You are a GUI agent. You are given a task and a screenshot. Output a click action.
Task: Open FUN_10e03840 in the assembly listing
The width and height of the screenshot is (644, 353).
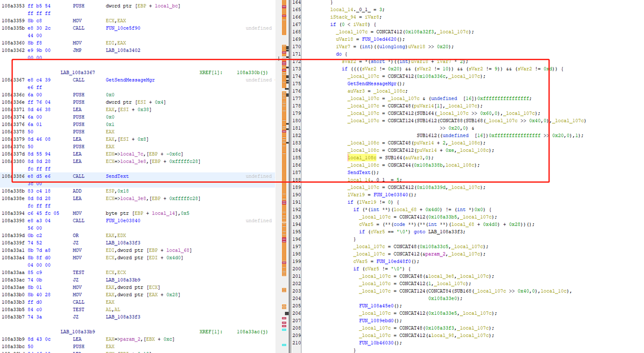click(x=123, y=221)
